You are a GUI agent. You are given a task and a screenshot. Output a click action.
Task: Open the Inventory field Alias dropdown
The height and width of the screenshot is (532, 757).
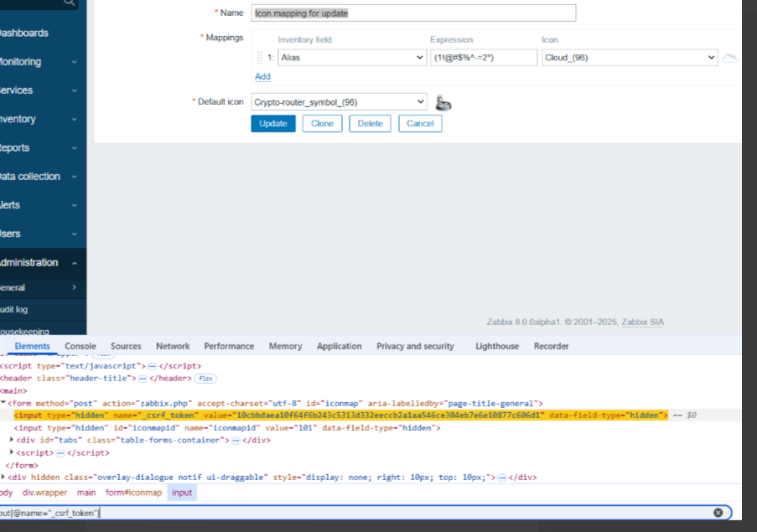[352, 58]
